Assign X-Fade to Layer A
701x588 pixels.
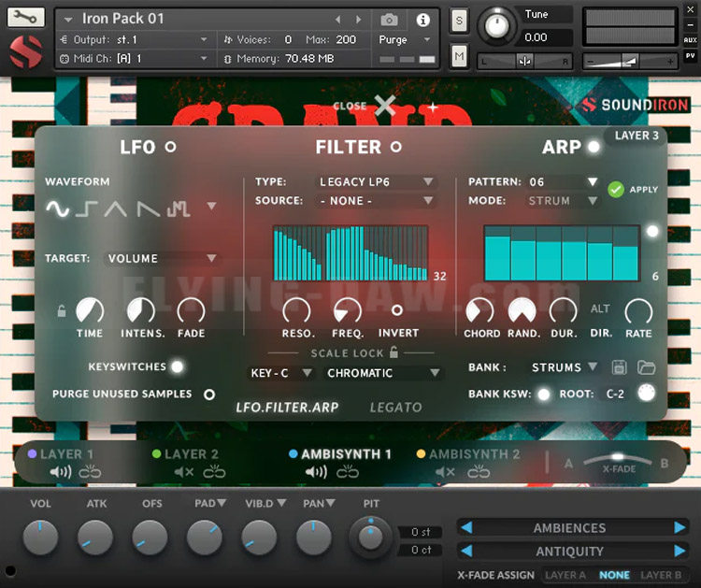tap(565, 575)
